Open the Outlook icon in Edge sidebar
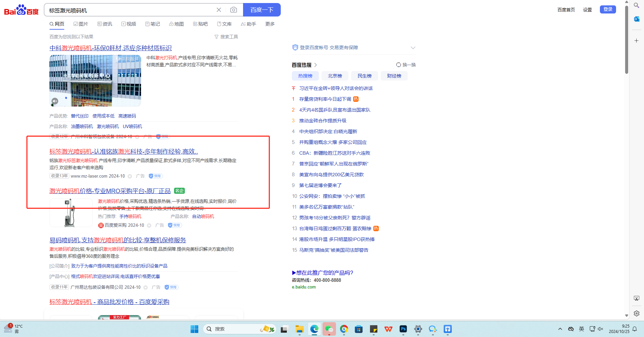This screenshot has width=644, height=337. pyautogui.click(x=636, y=19)
